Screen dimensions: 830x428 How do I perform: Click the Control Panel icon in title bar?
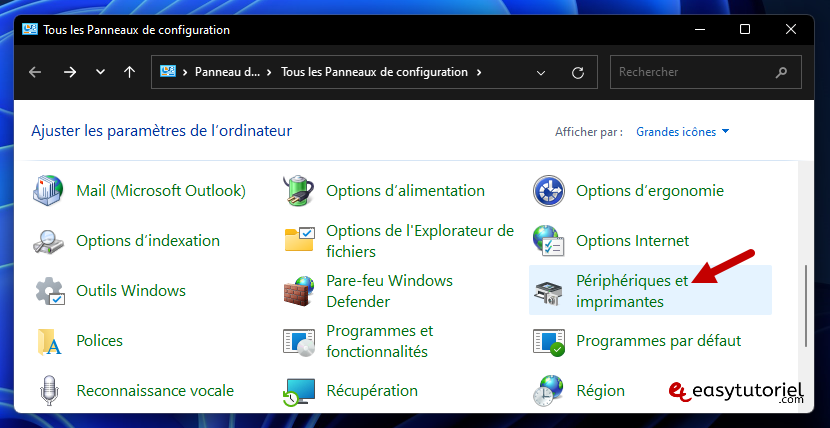tap(30, 30)
